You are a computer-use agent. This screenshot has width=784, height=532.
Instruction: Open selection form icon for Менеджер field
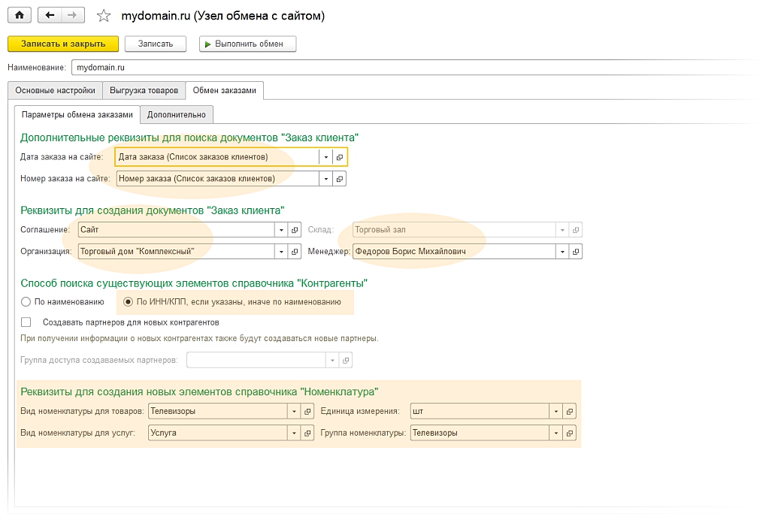tap(576, 252)
